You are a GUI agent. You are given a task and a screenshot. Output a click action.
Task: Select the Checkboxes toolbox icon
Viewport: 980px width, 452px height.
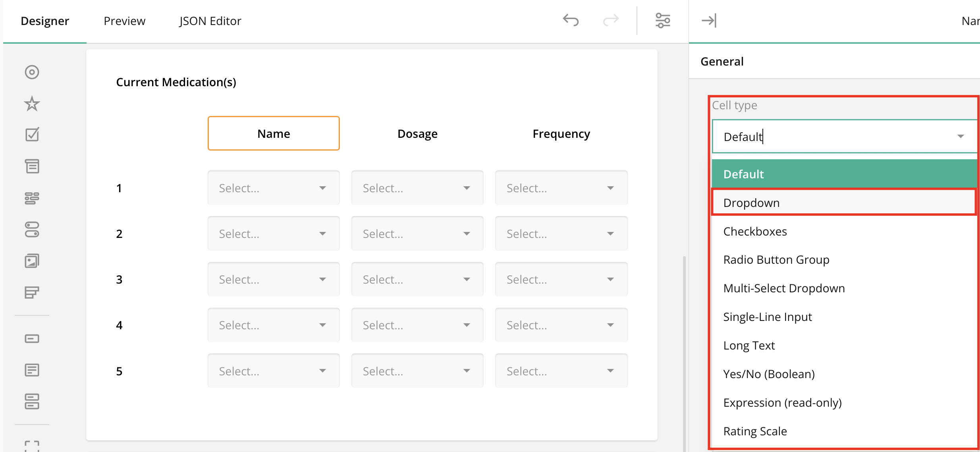(32, 134)
